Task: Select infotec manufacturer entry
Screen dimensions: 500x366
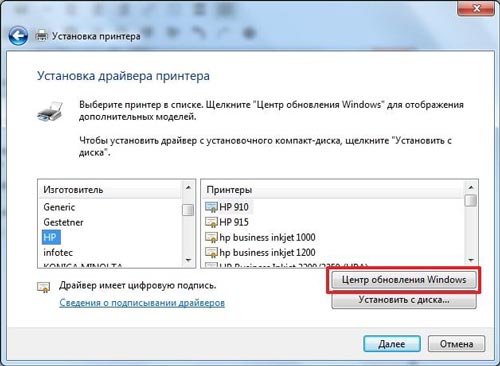Action: click(58, 252)
